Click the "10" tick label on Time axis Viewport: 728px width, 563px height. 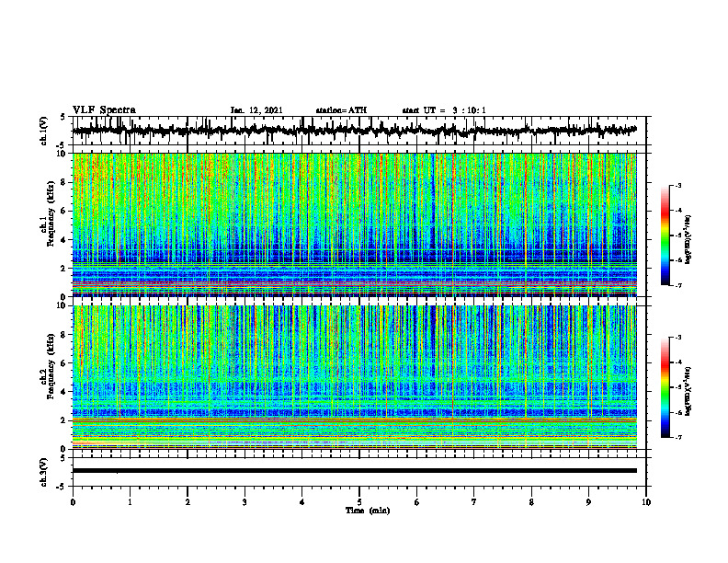point(646,502)
